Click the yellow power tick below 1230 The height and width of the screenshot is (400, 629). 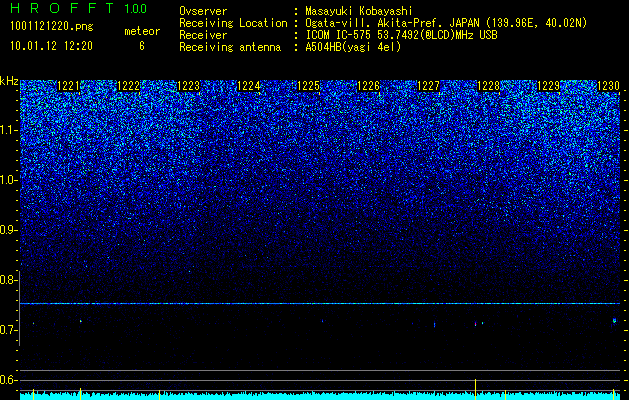[613, 394]
